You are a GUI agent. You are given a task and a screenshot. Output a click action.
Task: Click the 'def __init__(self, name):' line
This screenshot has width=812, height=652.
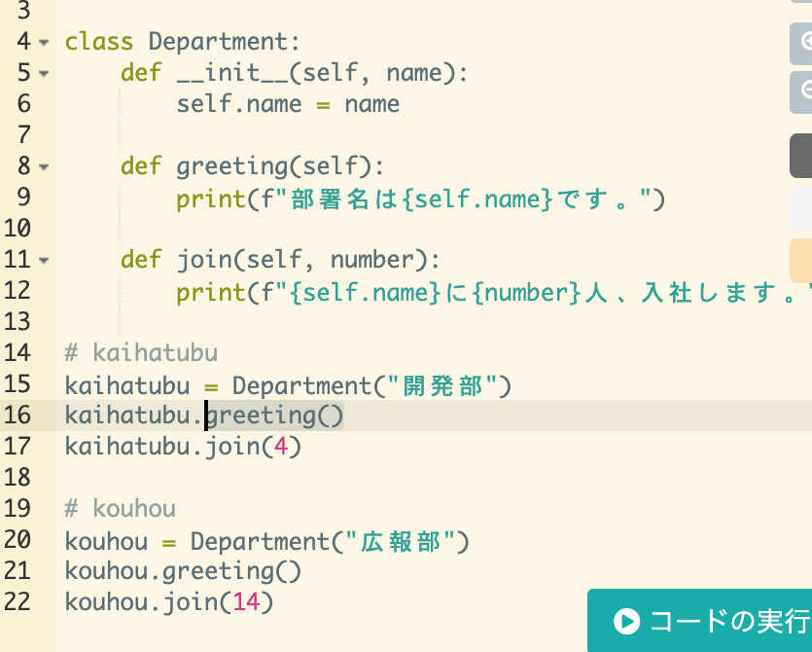pos(294,73)
